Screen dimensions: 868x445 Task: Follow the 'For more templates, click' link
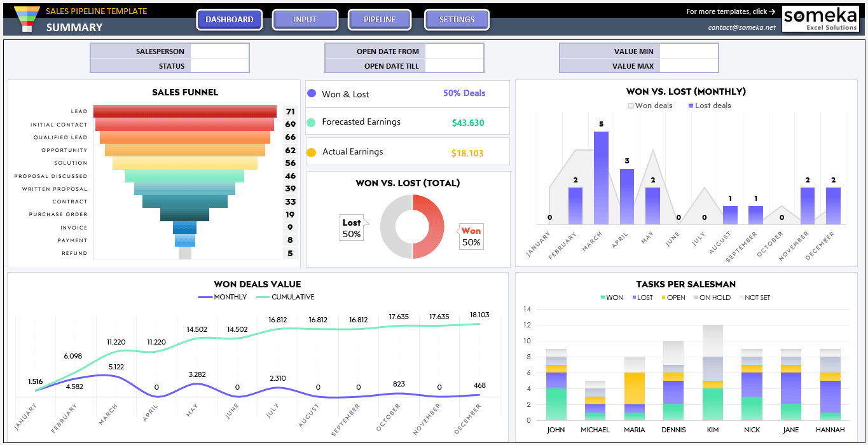pos(731,11)
